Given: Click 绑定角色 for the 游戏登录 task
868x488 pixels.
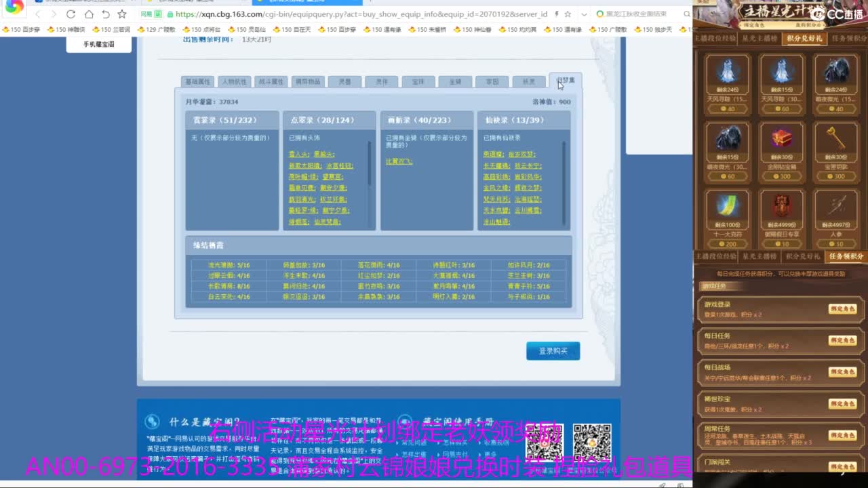Looking at the screenshot, I should tap(842, 309).
